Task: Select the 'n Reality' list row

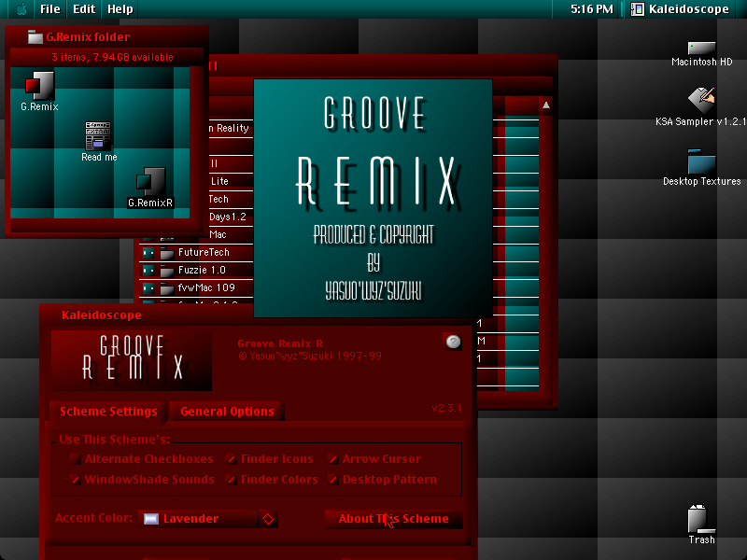Action: [231, 128]
